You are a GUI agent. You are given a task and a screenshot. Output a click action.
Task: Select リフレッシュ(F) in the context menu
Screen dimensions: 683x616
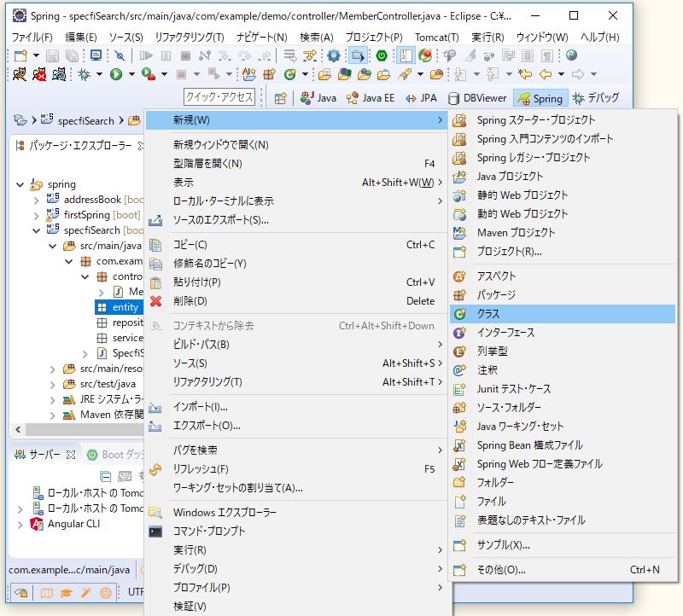pyautogui.click(x=296, y=469)
